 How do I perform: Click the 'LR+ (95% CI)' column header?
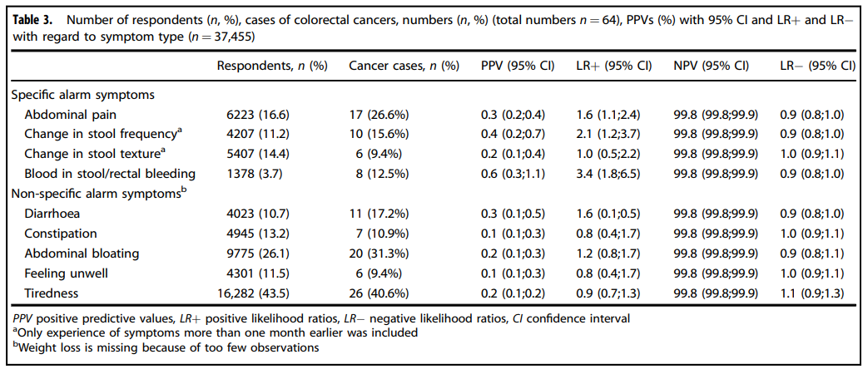click(x=613, y=65)
